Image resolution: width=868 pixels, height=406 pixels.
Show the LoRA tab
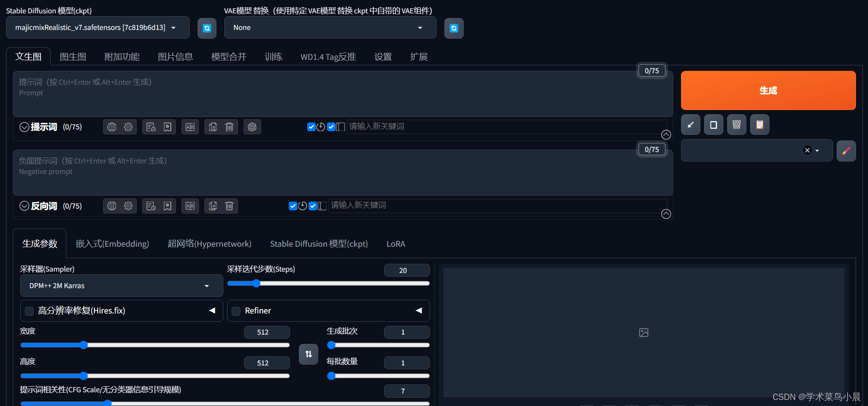pos(396,244)
